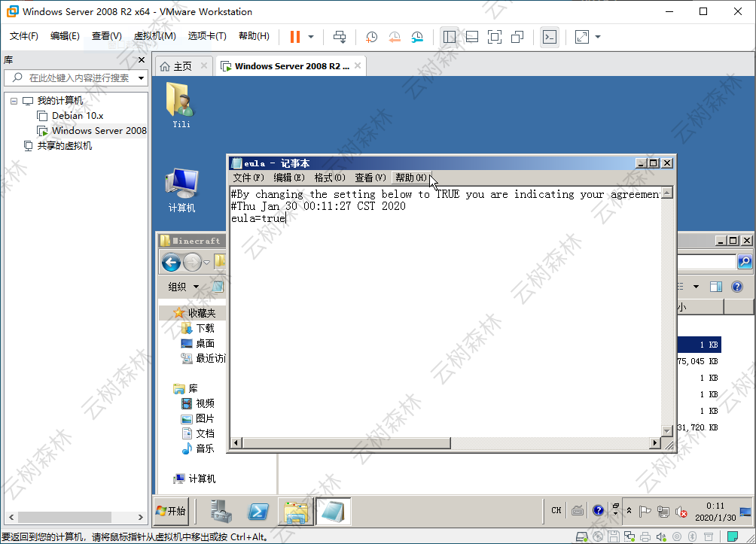This screenshot has width=756, height=544.
Task: Open the 查看(V) menu in VMware
Action: [107, 36]
